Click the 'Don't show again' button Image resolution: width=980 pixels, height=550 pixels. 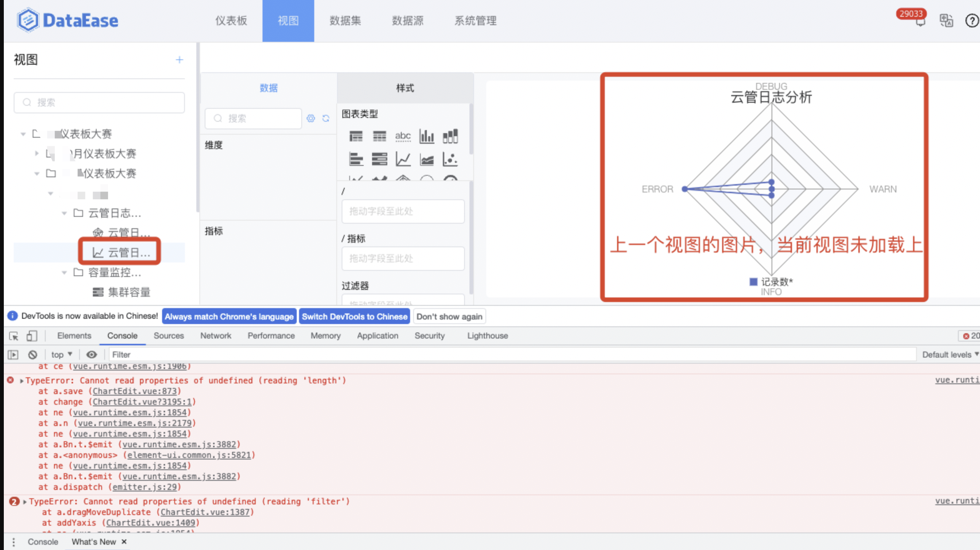pyautogui.click(x=449, y=316)
